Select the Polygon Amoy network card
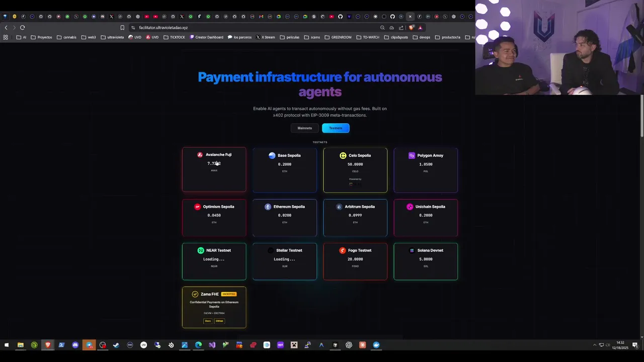The width and height of the screenshot is (644, 362). pyautogui.click(x=426, y=170)
